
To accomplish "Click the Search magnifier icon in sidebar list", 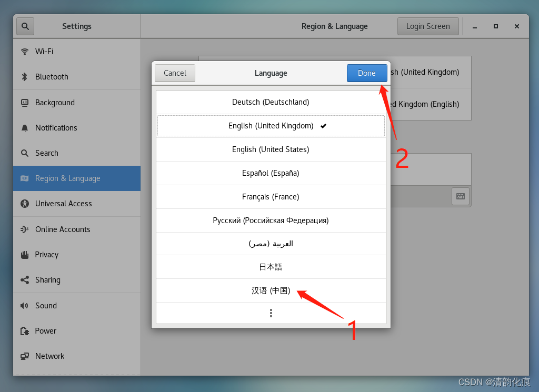I will (x=24, y=153).
